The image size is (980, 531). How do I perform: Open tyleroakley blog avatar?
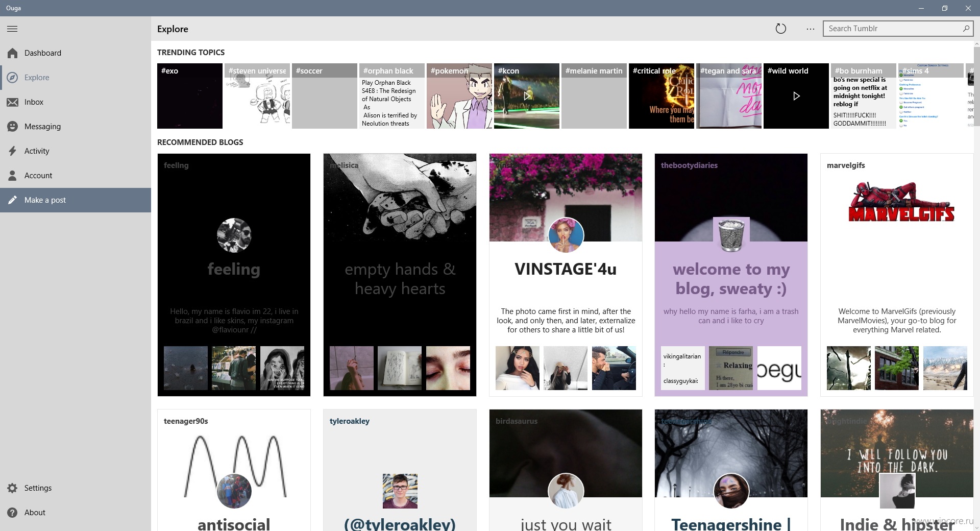(400, 491)
